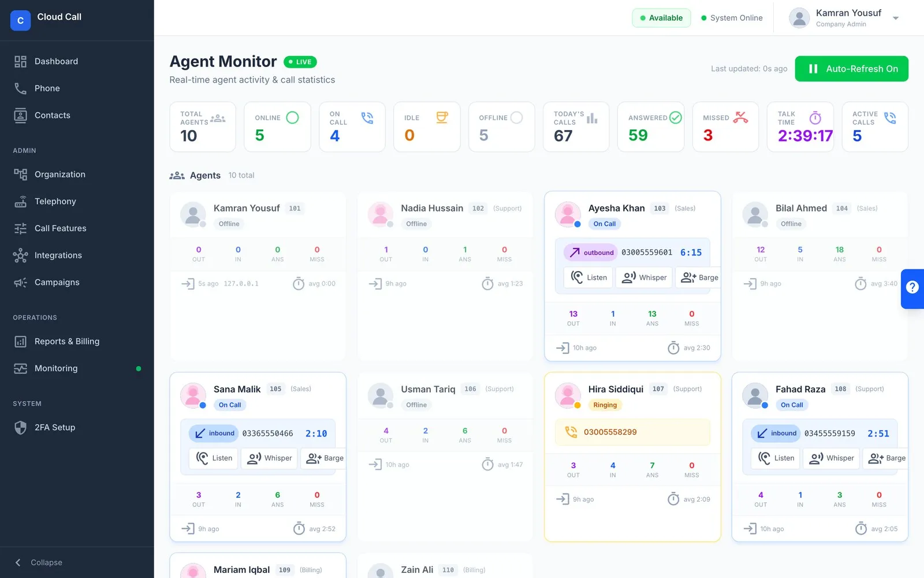Click the On Call phone stat icon

tap(367, 118)
